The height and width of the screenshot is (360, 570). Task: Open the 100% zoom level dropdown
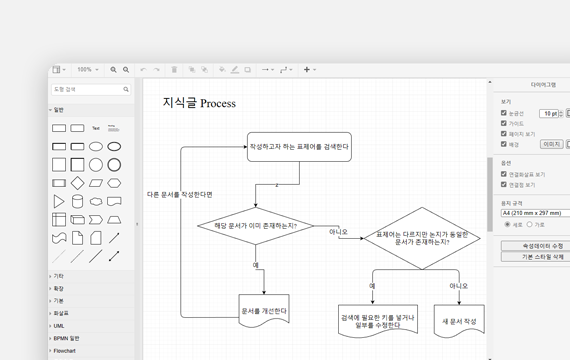88,69
